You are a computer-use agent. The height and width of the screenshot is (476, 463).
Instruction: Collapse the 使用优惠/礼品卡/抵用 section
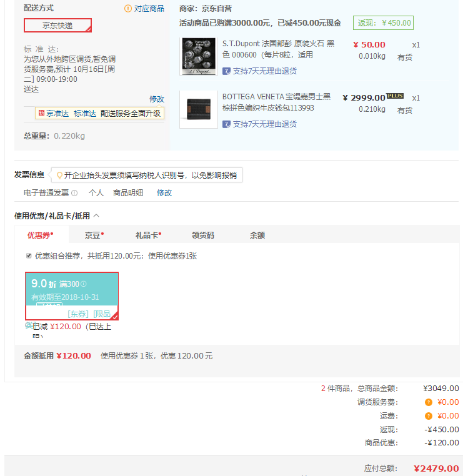[x=97, y=216]
